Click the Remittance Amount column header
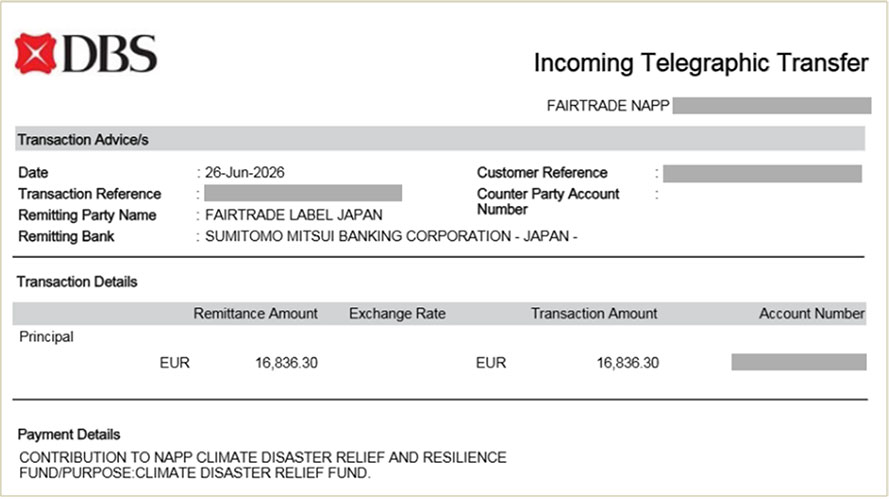Image resolution: width=889 pixels, height=499 pixels. pos(255,314)
